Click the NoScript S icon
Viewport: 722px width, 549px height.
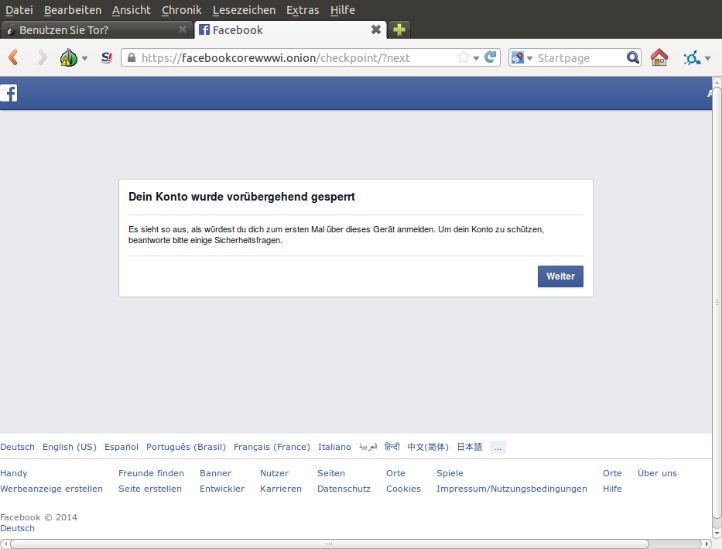[x=106, y=58]
